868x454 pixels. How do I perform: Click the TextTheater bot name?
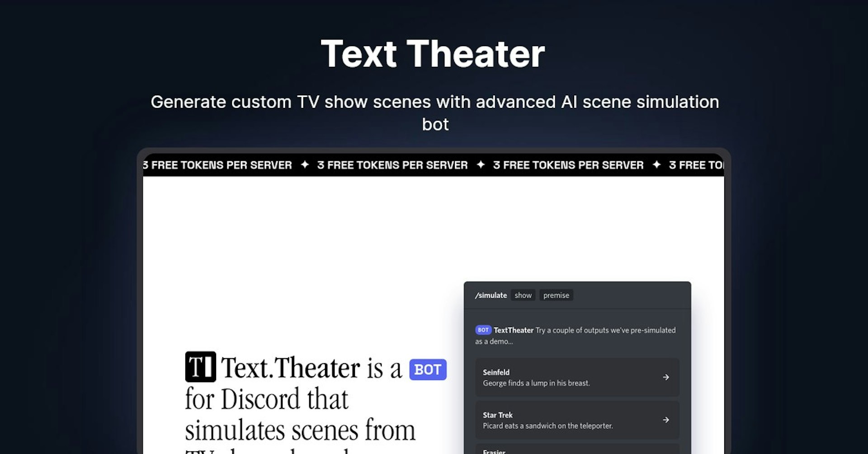(514, 330)
